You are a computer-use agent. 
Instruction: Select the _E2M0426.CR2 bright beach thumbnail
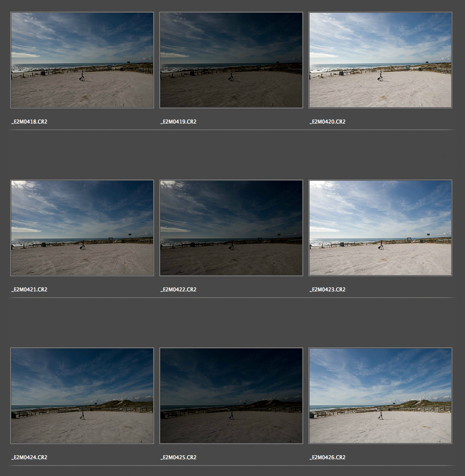(380, 396)
